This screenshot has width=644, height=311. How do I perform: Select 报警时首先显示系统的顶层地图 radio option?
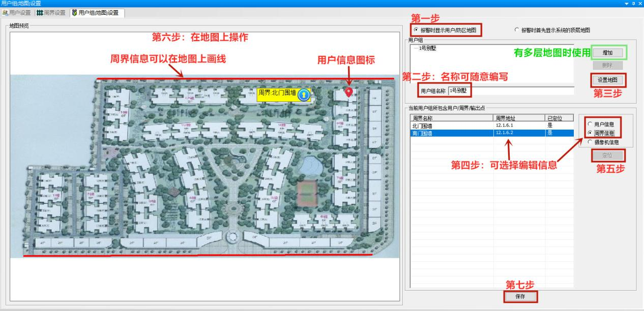pyautogui.click(x=517, y=30)
